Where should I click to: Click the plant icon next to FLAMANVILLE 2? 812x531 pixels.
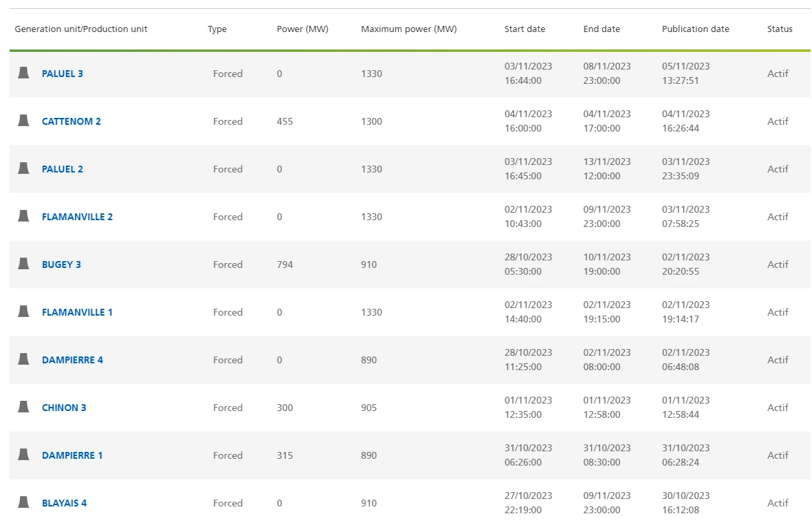[x=24, y=216]
